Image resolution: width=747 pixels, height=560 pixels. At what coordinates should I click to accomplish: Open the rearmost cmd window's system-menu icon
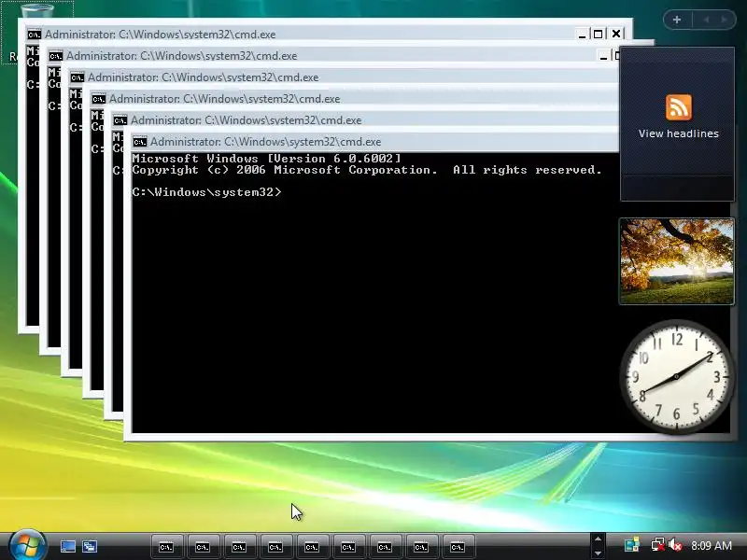[35, 35]
